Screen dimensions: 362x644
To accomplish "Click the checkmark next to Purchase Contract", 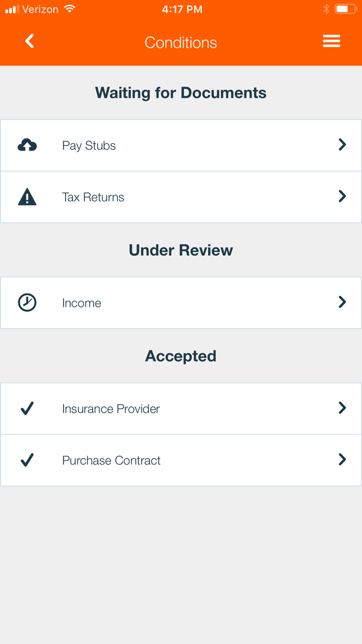I will (27, 460).
